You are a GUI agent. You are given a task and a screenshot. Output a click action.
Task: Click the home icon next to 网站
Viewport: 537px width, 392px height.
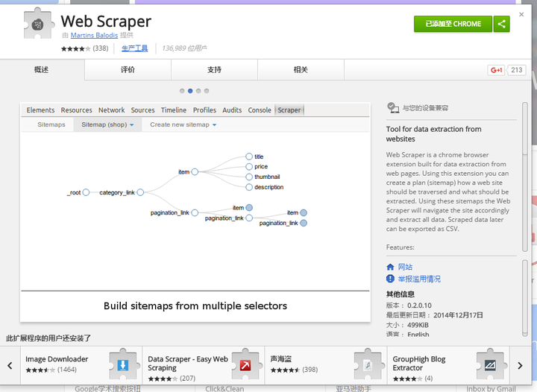click(x=390, y=267)
